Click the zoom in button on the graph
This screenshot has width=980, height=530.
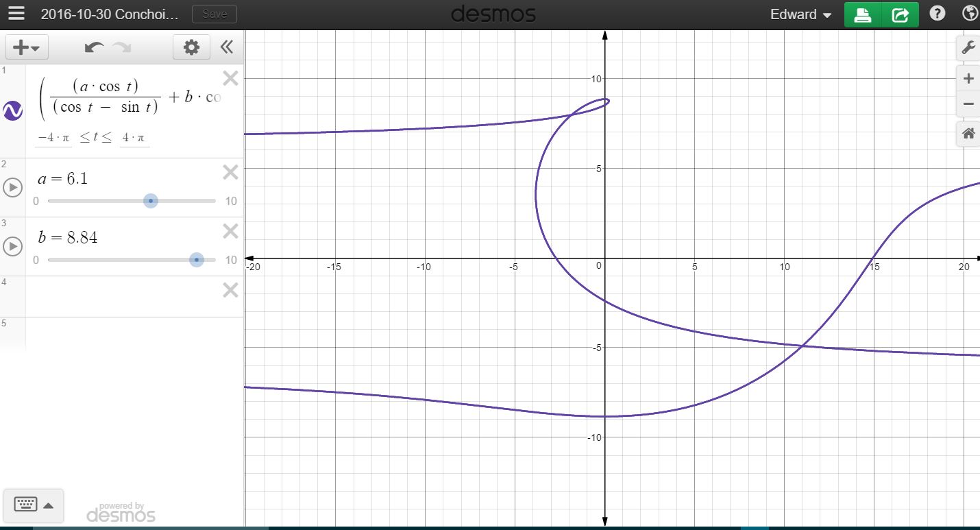968,77
